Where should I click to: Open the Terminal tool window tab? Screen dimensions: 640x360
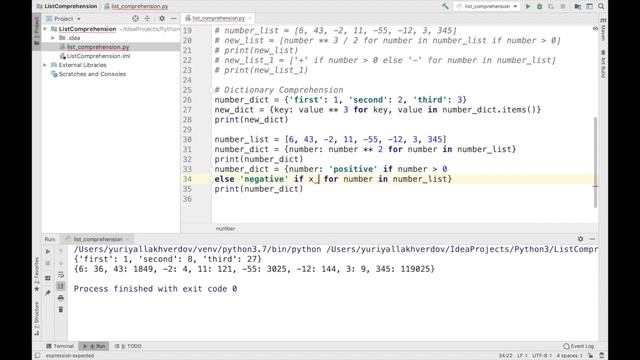pos(60,346)
